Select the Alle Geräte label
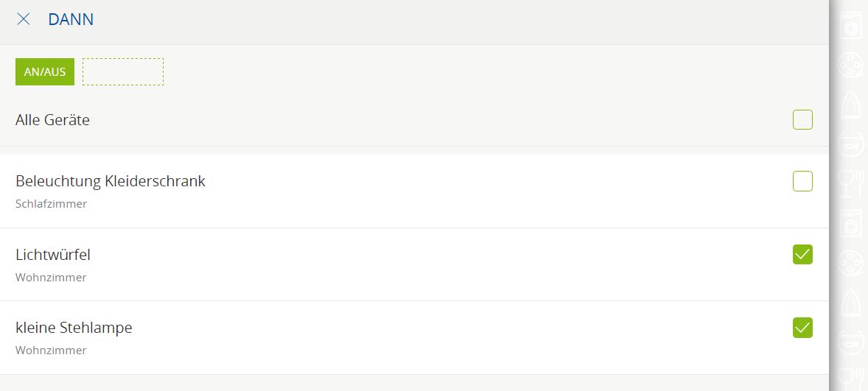 pyautogui.click(x=52, y=120)
